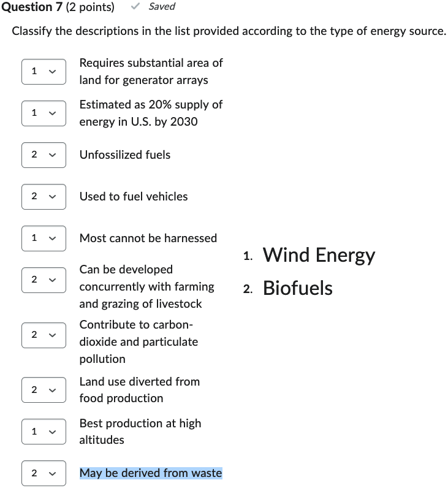Click the Saved checkmark icon
The width and height of the screenshot is (448, 488).
135,7
